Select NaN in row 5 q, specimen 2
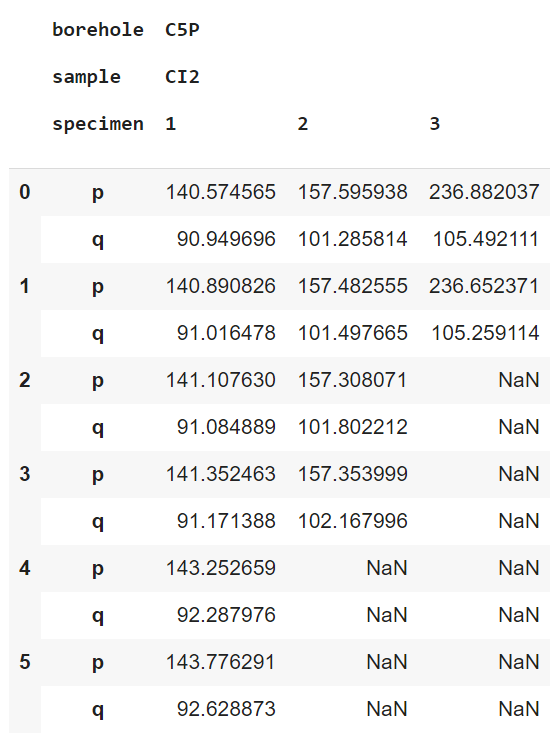The width and height of the screenshot is (553, 742). coord(387,709)
